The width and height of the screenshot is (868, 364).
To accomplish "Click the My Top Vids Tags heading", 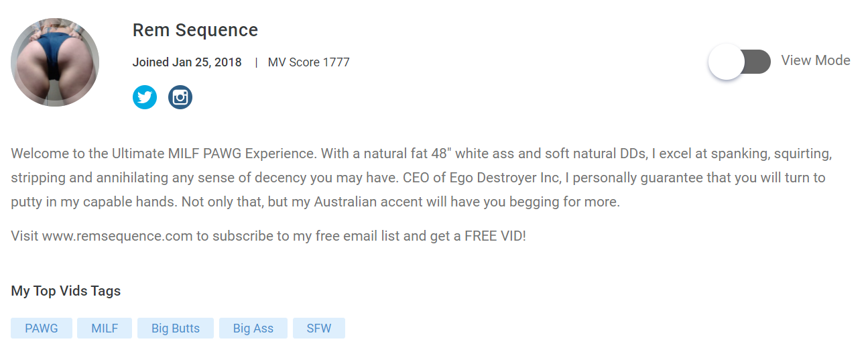I will pyautogui.click(x=66, y=291).
